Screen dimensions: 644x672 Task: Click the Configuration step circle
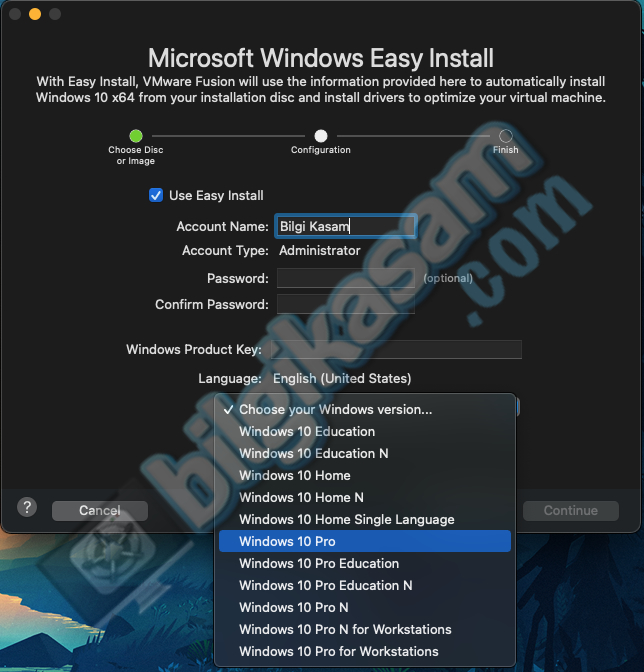pyautogui.click(x=321, y=136)
